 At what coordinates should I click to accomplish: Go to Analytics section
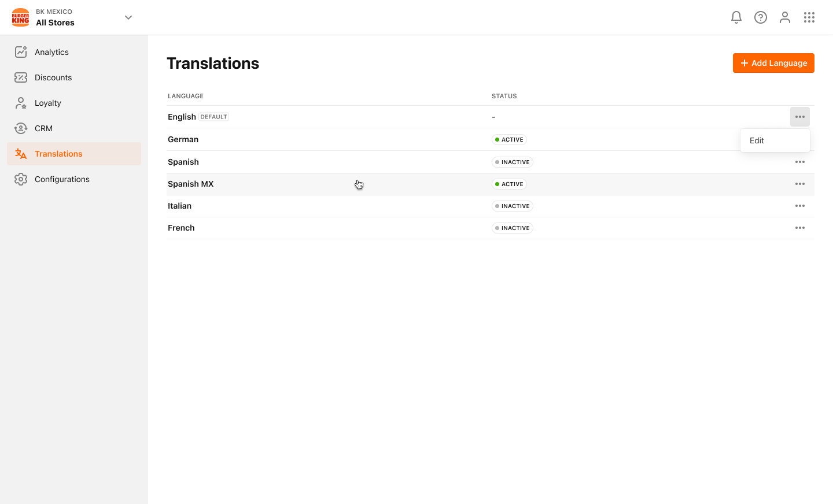pos(74,52)
